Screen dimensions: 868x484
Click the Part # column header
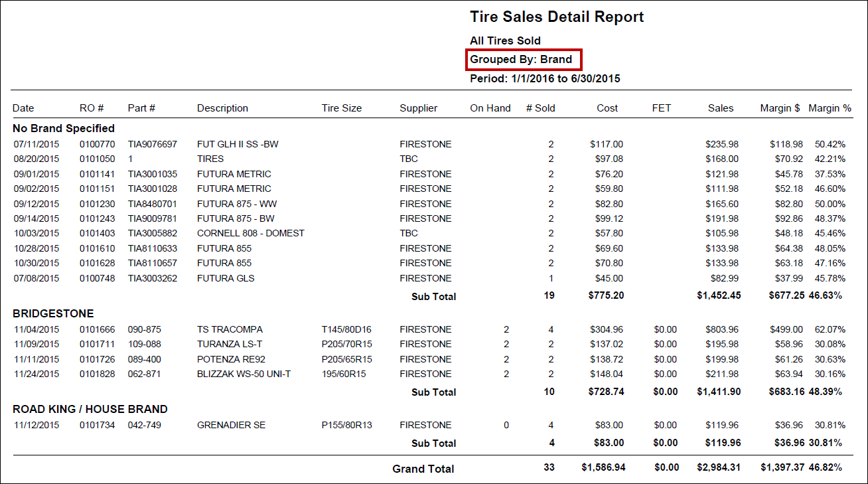(x=141, y=108)
